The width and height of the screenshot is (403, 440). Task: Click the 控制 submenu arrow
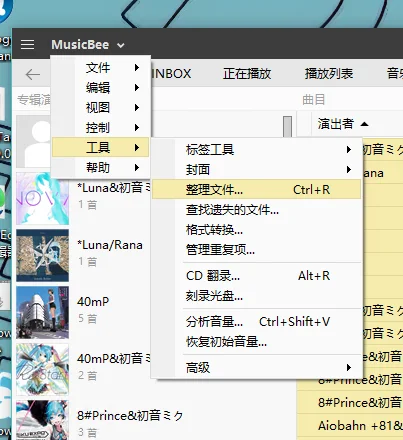pos(137,128)
